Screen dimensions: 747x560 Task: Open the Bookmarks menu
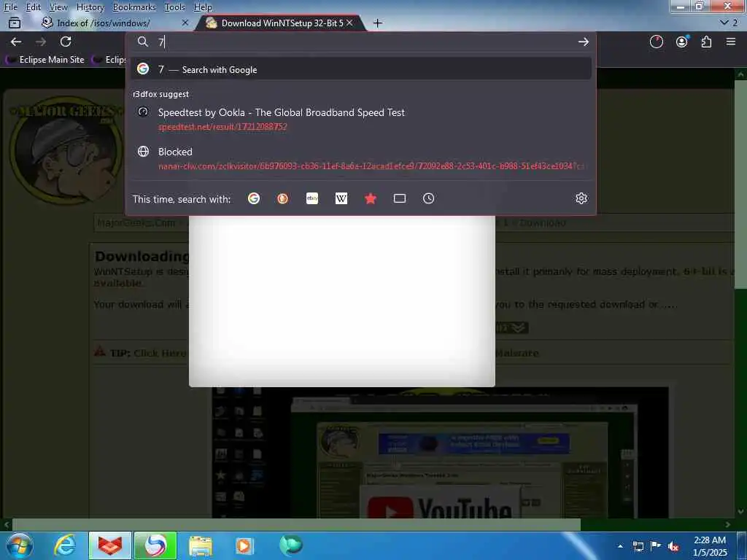tap(134, 7)
